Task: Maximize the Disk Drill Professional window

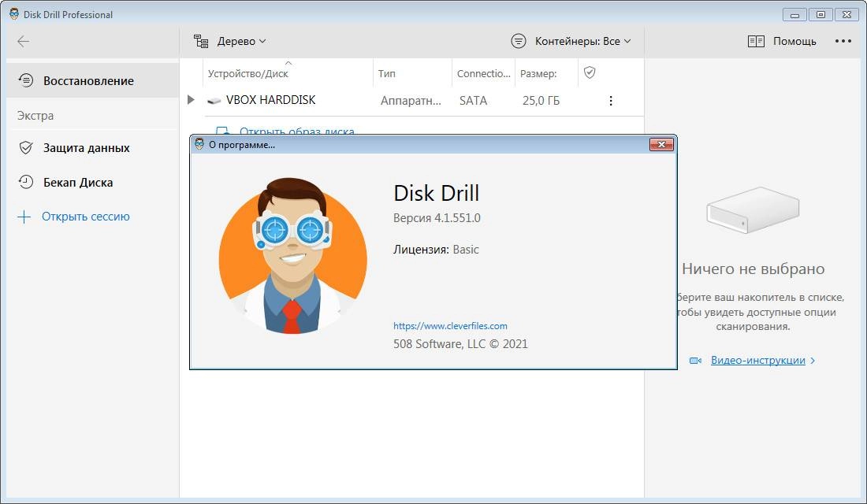Action: [x=820, y=15]
